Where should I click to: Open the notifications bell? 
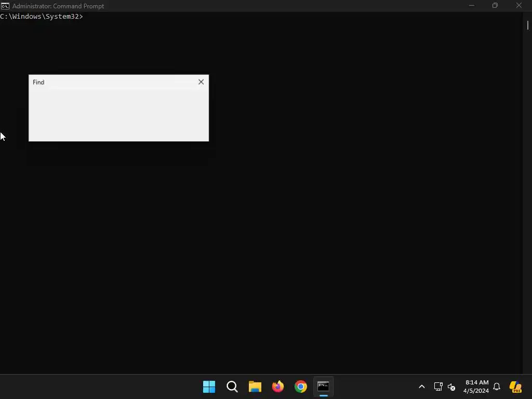497,387
